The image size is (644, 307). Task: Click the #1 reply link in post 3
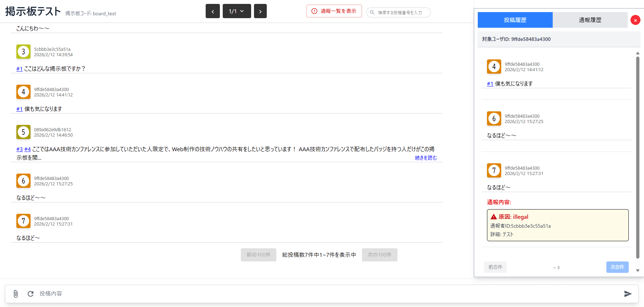pyautogui.click(x=20, y=69)
